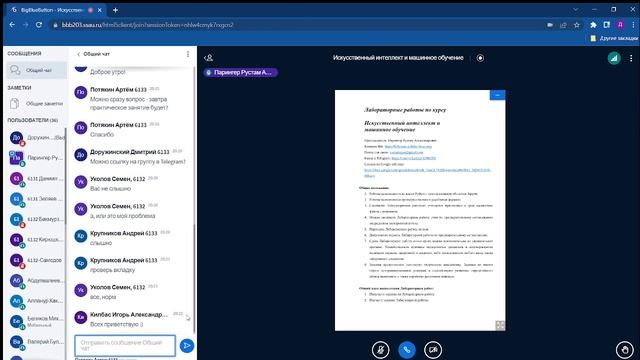Switch to the BigBlueButton browser tab

pos(56,10)
